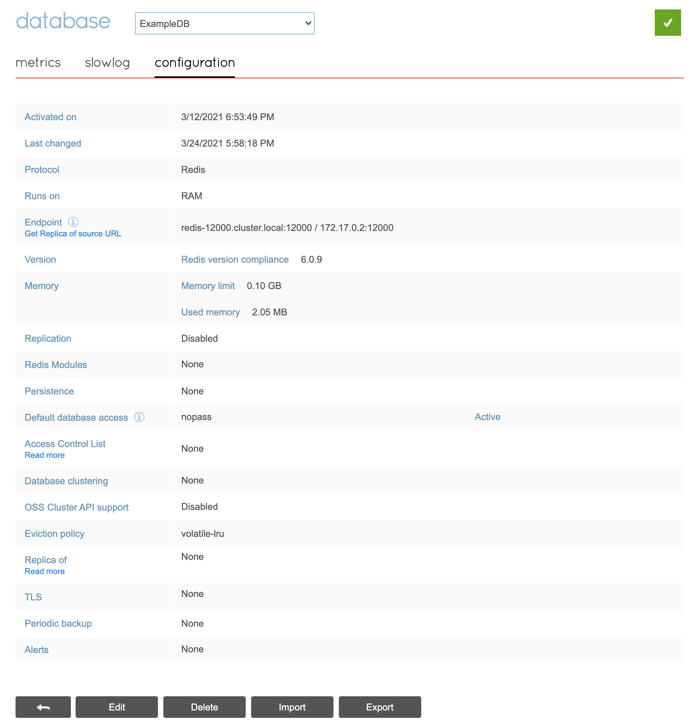Click Get Replica of source URL link
Screen dimensions: 700x728
coord(73,234)
